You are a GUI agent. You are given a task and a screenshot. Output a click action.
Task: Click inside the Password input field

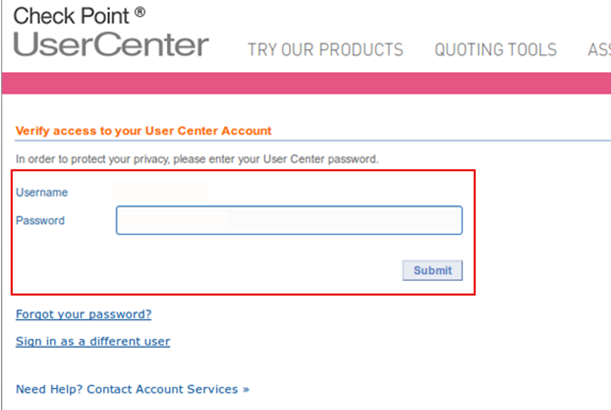289,220
